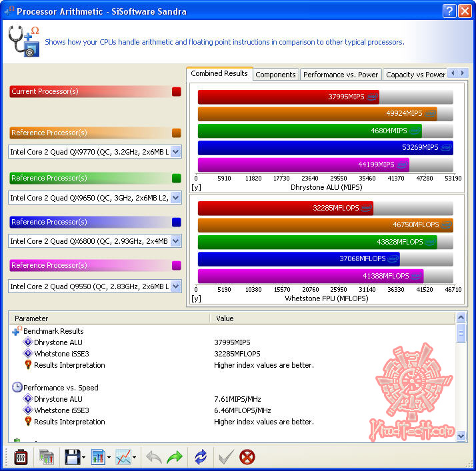The height and width of the screenshot is (471, 476).
Task: Select the 7.61MIPS/MHz value cell
Action: (237, 399)
